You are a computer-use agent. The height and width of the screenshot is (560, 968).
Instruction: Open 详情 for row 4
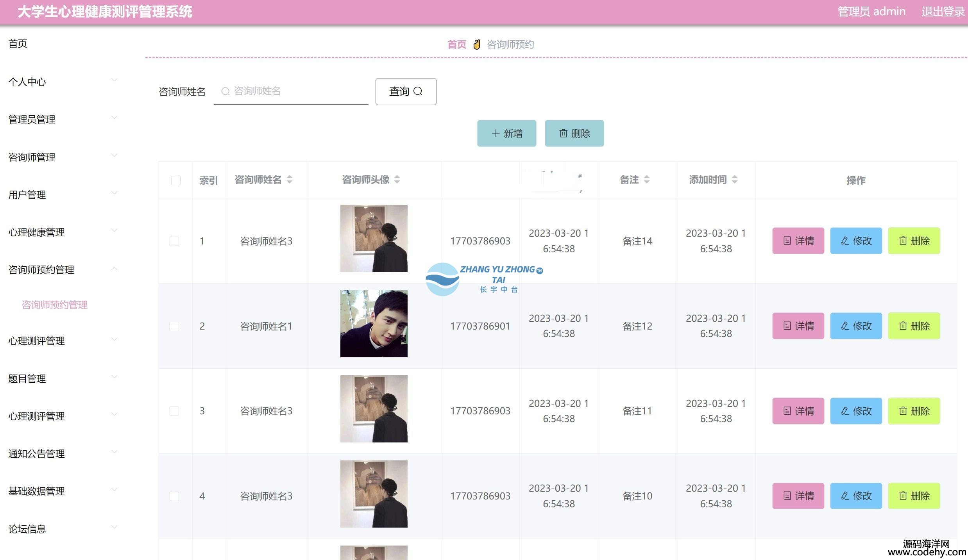[798, 496]
